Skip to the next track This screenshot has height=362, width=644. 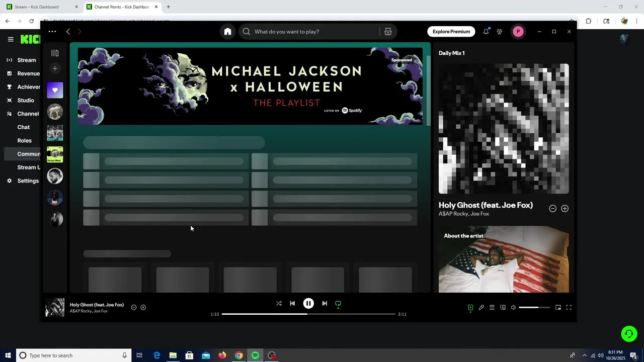click(x=325, y=304)
